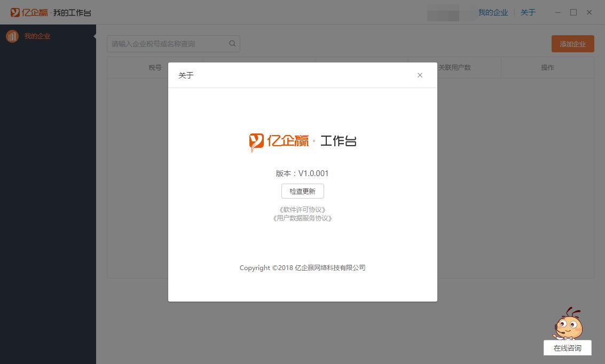605x364 pixels.
Task: Select the building icon in the left sidebar
Action: 12,36
